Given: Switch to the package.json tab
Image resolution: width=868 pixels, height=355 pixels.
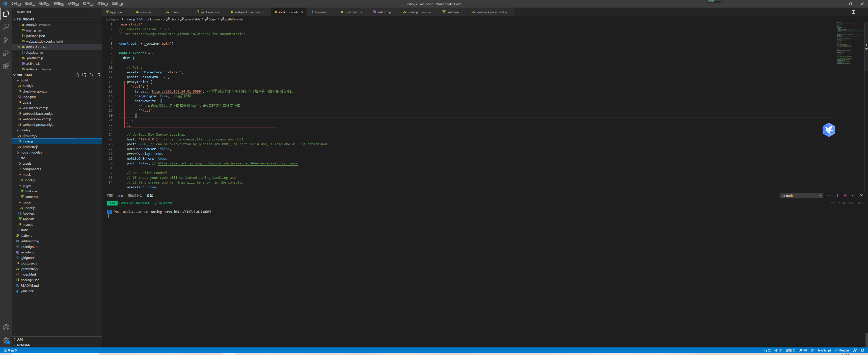Looking at the screenshot, I should [x=210, y=12].
